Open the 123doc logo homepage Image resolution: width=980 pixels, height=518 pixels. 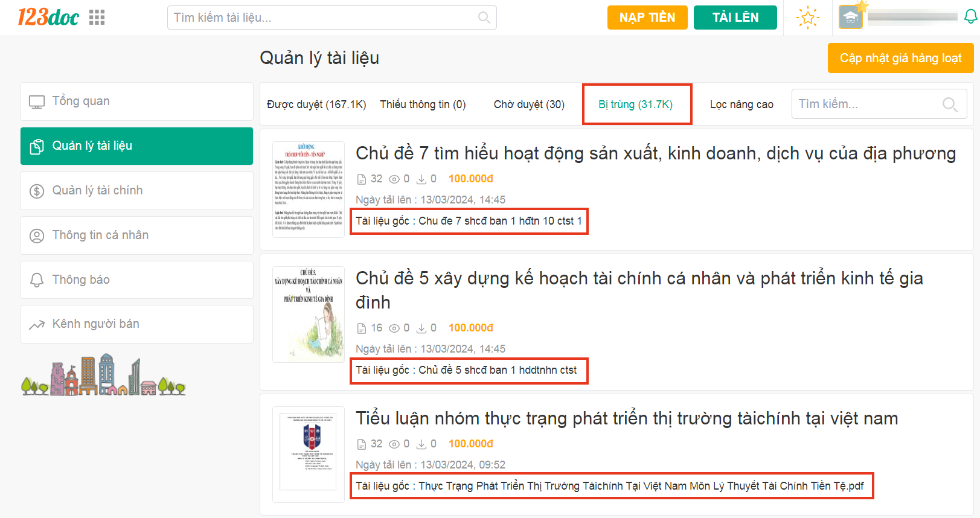[48, 18]
